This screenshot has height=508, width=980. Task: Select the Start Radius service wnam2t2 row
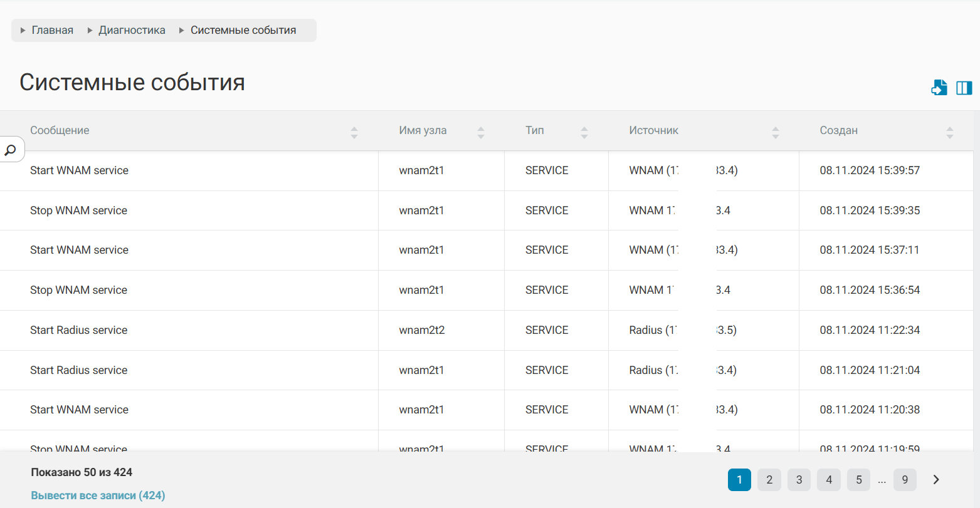188,330
